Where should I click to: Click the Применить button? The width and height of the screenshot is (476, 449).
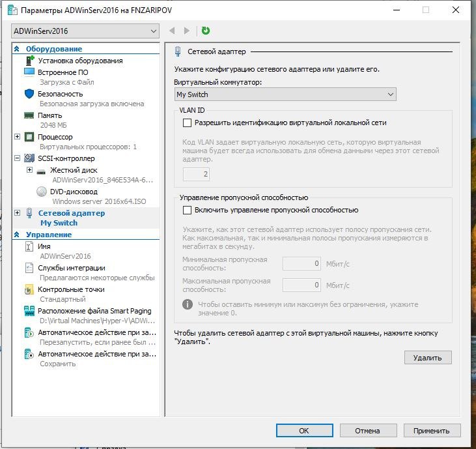click(x=432, y=431)
